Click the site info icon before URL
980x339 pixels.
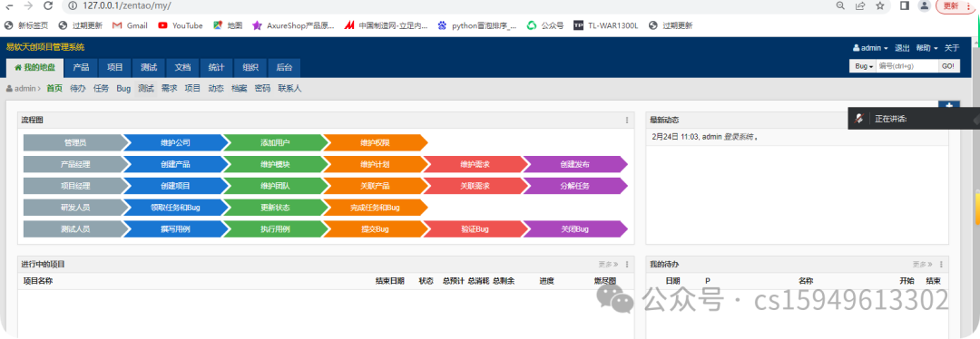[72, 5]
